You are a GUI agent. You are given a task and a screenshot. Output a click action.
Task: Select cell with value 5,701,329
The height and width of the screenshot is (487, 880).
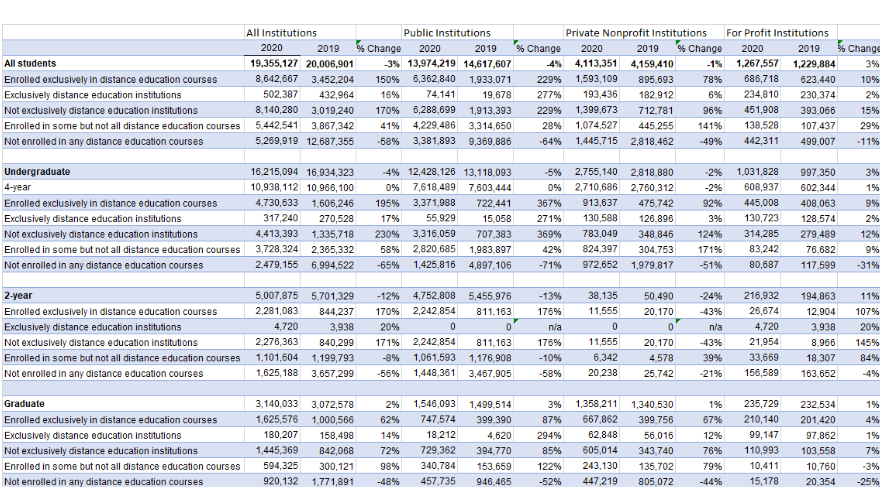click(x=328, y=295)
